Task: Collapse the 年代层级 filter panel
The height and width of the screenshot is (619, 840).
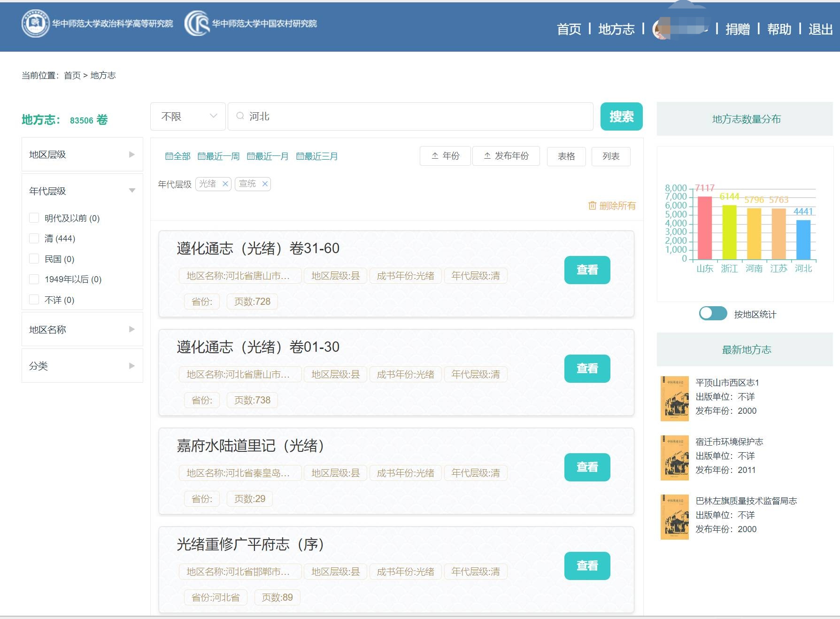Action: 82,191
